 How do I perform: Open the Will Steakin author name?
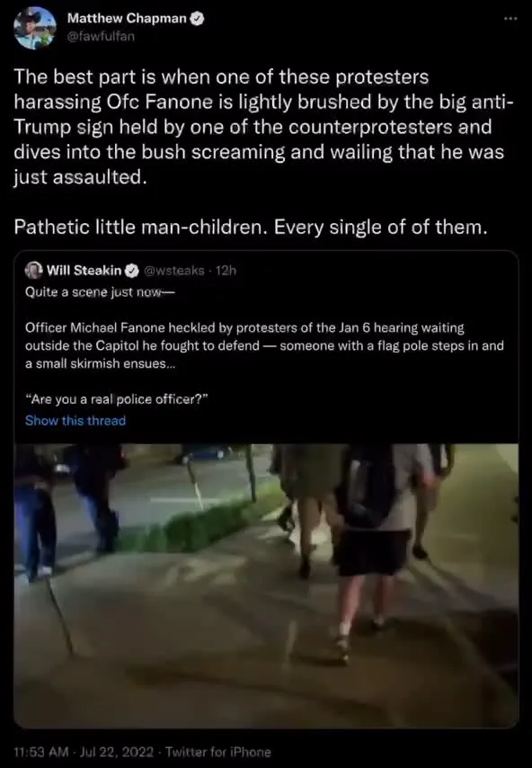(x=84, y=271)
